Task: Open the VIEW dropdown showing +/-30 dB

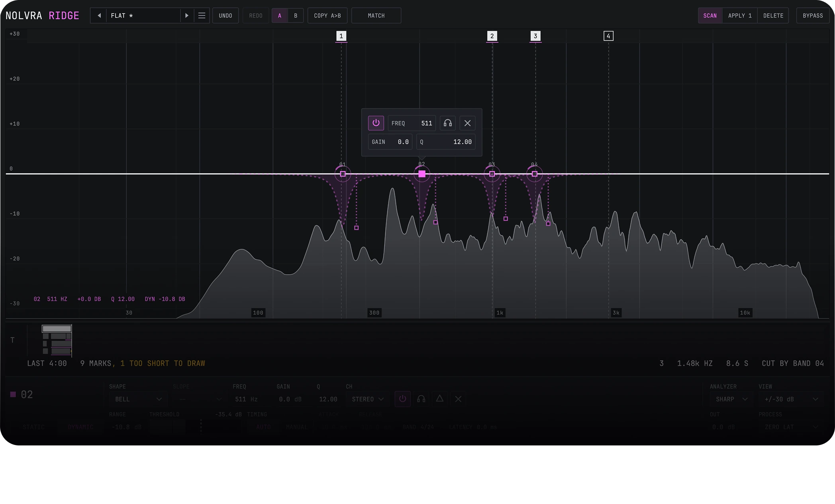Action: (x=791, y=399)
